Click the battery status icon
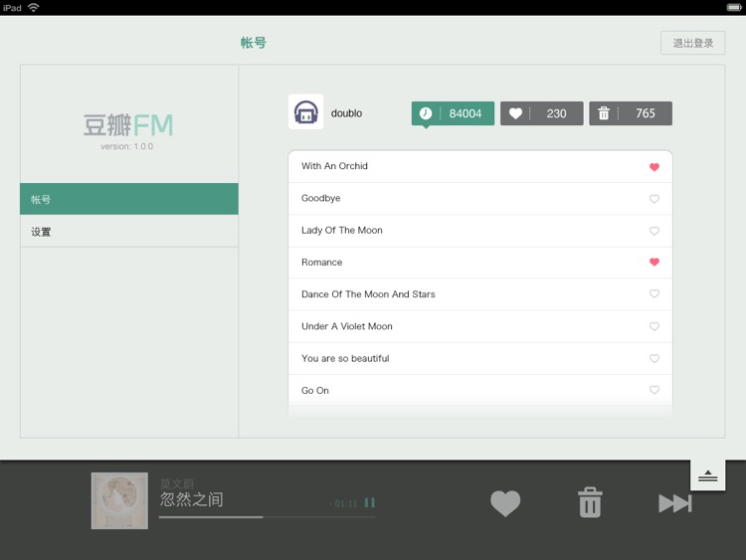 734,8
